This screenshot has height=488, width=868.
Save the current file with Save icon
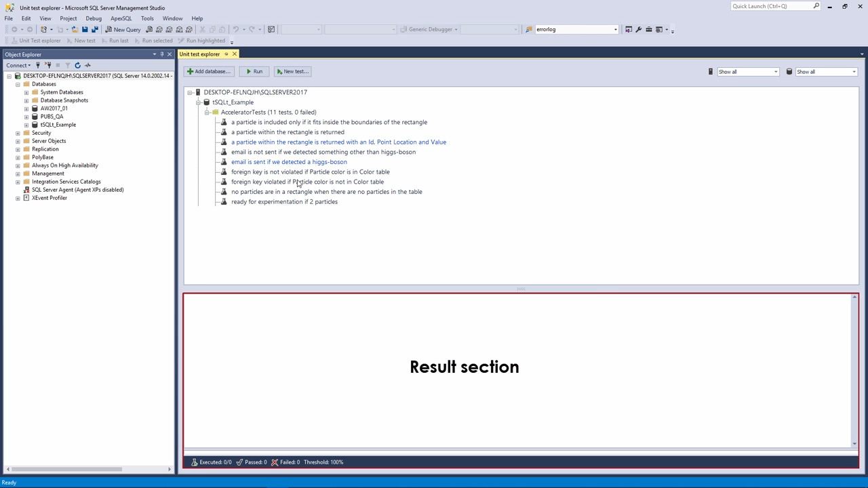[84, 29]
